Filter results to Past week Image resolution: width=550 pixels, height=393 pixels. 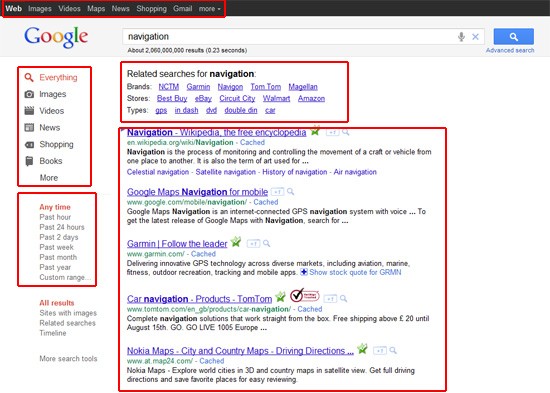pyautogui.click(x=56, y=247)
